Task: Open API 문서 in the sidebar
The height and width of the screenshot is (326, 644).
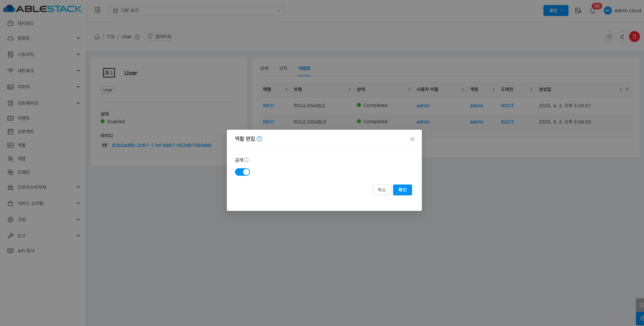Action: (x=43, y=251)
